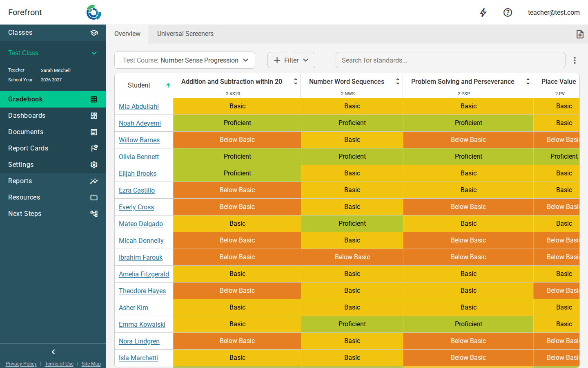Open the Test Course dropdown
The width and height of the screenshot is (588, 368).
click(x=185, y=60)
